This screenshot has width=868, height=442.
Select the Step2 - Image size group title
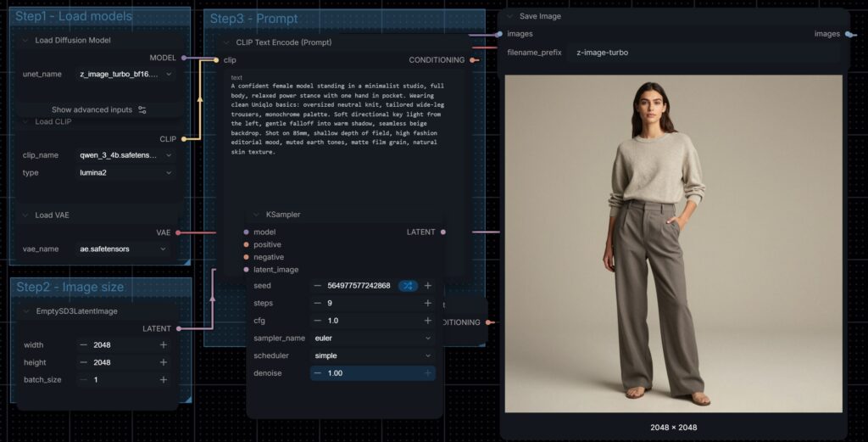[x=70, y=287]
